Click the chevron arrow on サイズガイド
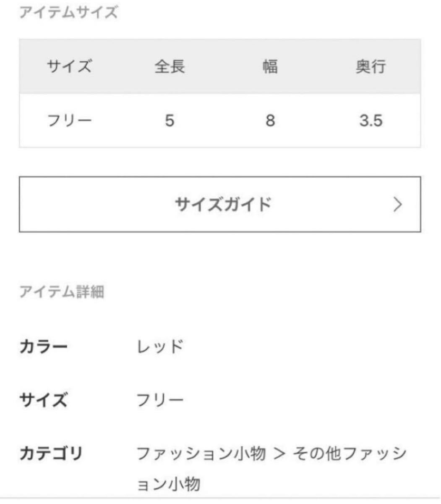The width and height of the screenshot is (441, 504). [x=398, y=205]
